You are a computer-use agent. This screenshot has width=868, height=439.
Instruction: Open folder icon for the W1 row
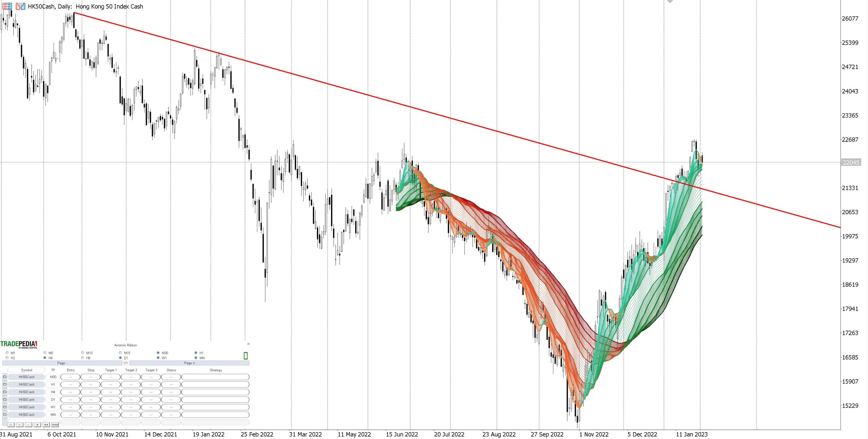(5, 407)
